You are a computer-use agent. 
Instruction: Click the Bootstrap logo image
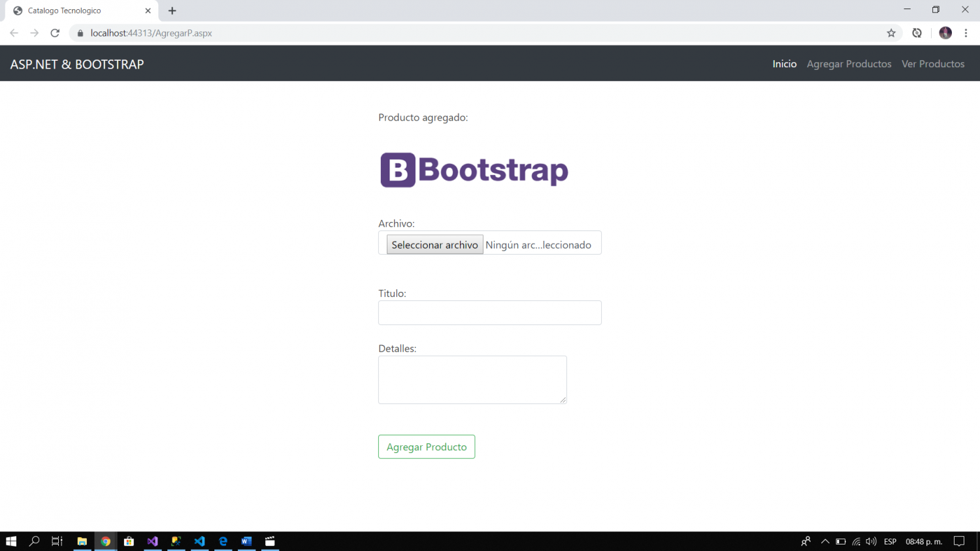coord(474,170)
